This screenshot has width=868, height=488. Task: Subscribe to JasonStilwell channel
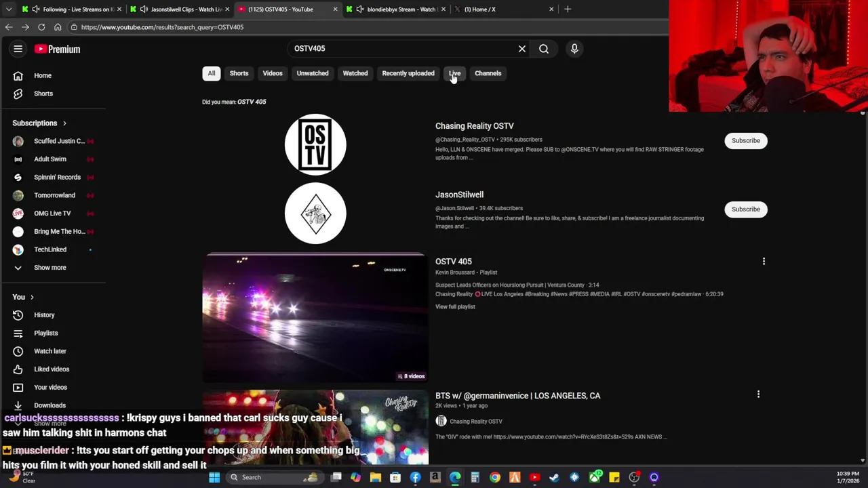coord(746,209)
